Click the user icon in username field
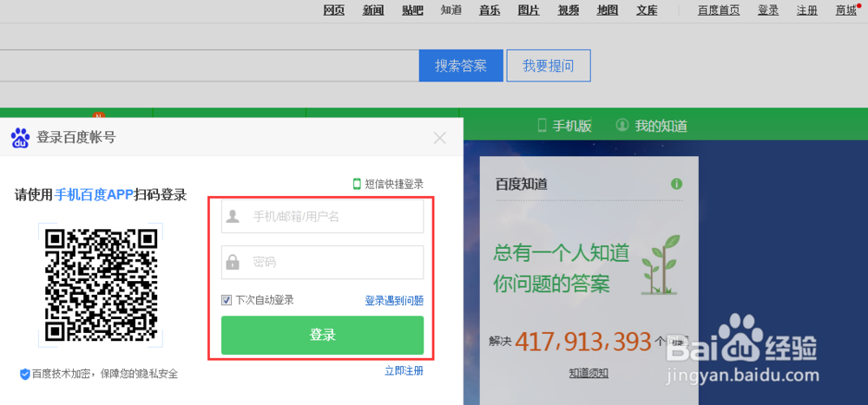Image resolution: width=868 pixels, height=405 pixels. click(233, 216)
